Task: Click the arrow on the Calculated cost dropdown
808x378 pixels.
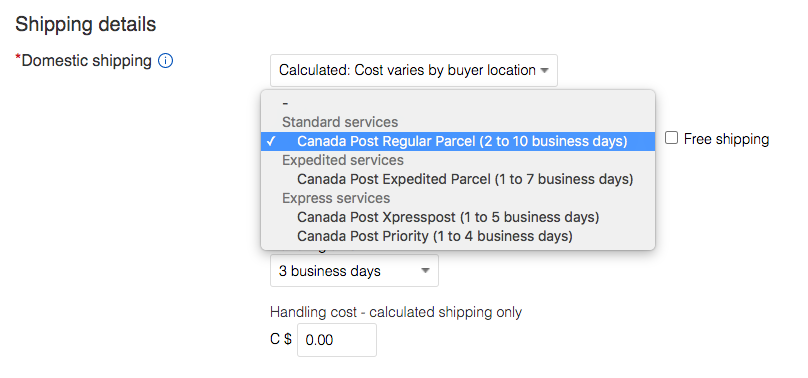Action: [544, 71]
